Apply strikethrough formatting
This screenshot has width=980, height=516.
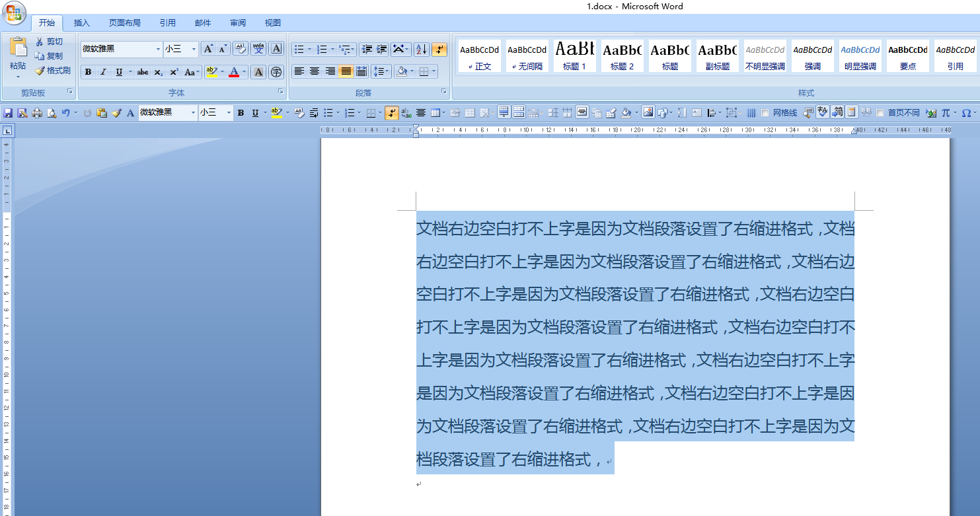click(x=143, y=72)
